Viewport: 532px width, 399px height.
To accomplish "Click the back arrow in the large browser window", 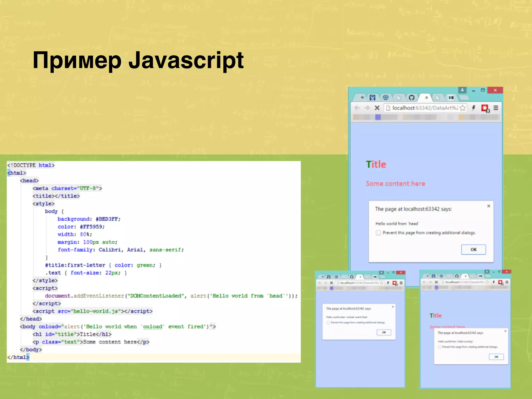I will pos(357,108).
